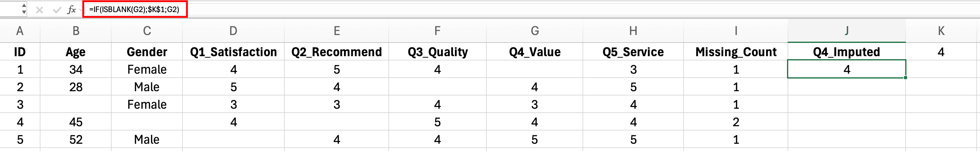Select the Missing_Count cell showing 2
This screenshot has width=980, height=151.
pos(735,122)
